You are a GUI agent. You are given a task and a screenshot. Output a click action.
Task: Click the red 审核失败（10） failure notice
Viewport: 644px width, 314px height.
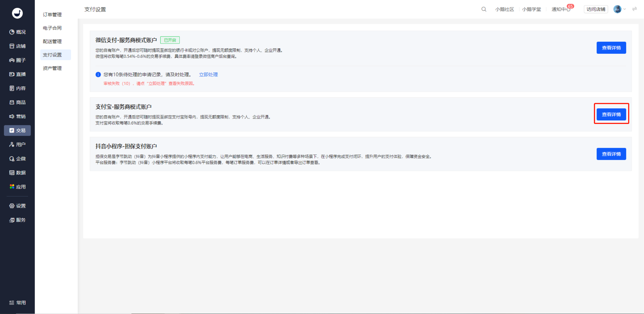150,83
